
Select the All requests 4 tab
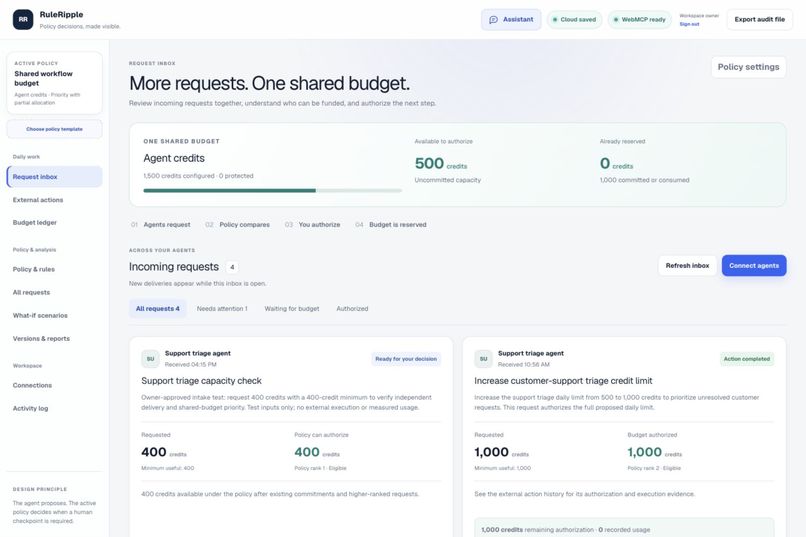click(x=157, y=309)
